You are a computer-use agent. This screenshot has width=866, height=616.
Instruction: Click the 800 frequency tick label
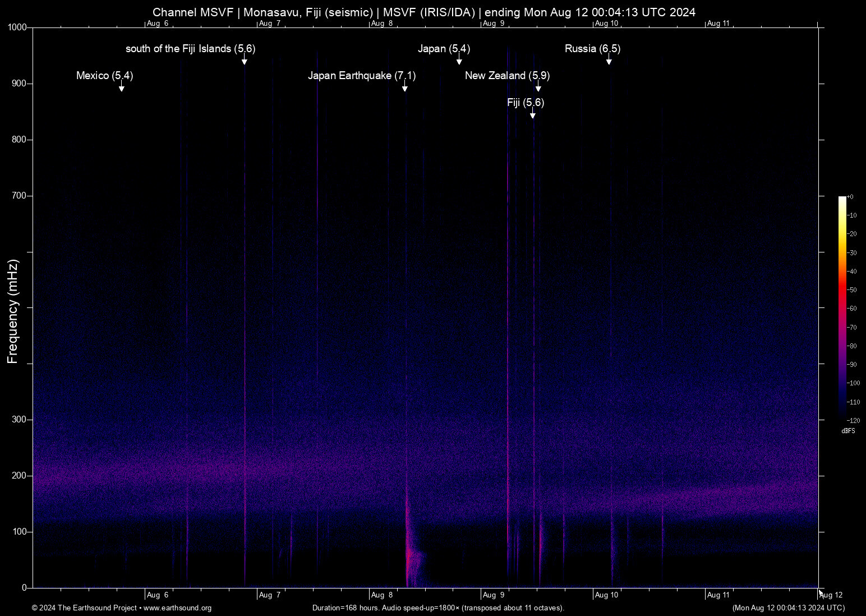click(x=20, y=140)
